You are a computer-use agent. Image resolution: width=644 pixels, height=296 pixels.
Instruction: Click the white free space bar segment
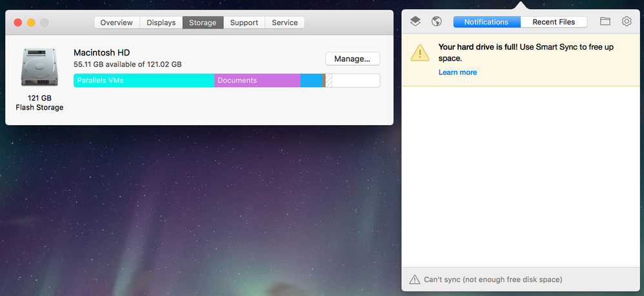coord(356,81)
